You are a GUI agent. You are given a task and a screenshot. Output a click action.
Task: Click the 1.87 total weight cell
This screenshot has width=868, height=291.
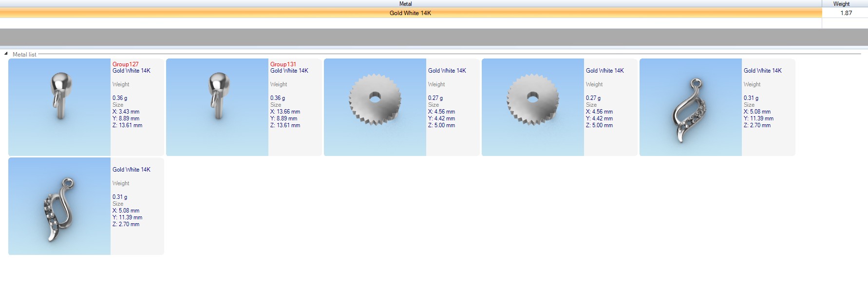coord(846,13)
